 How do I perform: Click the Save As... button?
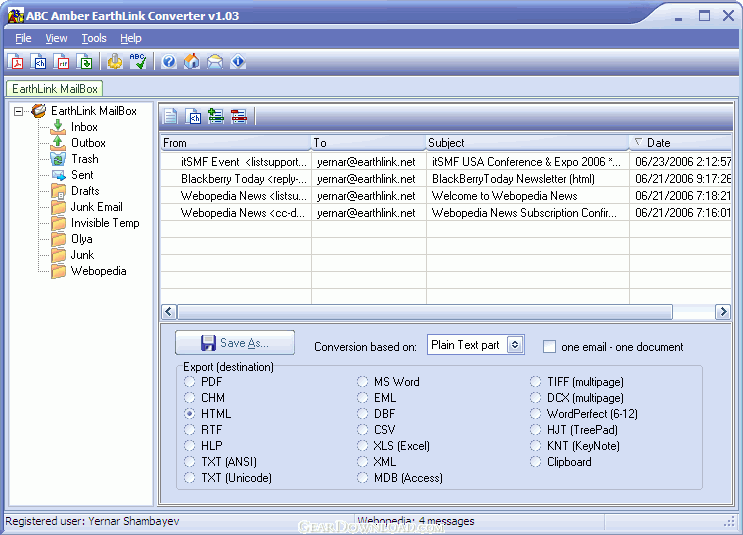[235, 343]
